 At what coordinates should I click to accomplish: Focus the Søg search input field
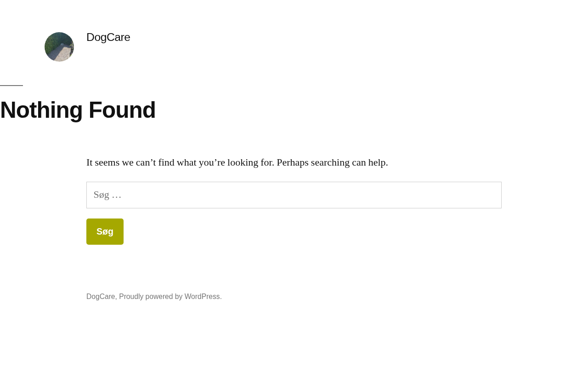(294, 195)
